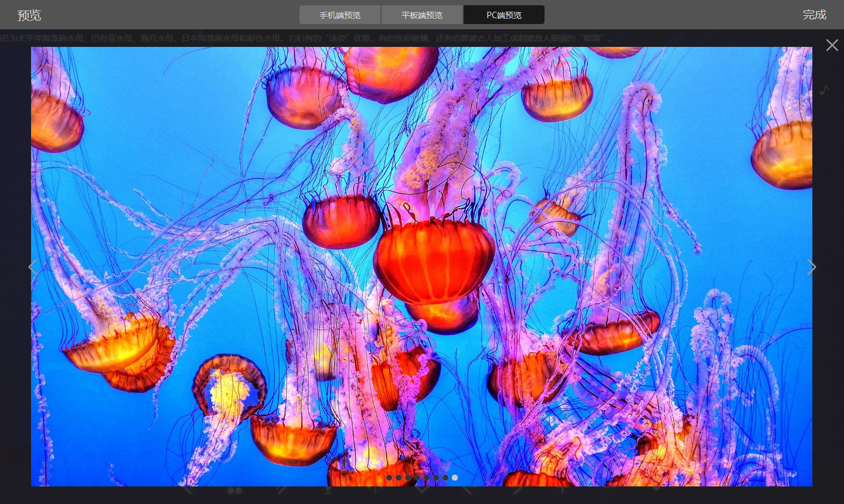
Task: Choose the seventh slide indicator dot
Action: (x=445, y=478)
